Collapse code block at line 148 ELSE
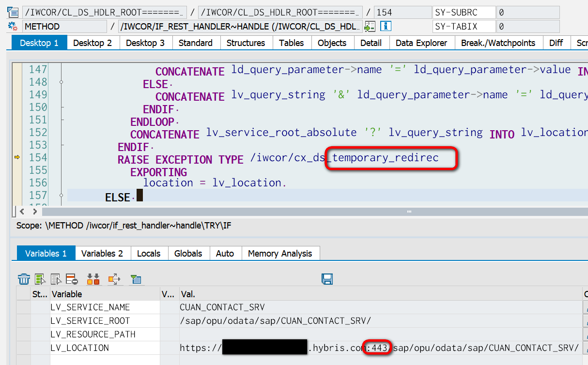Image resolution: width=588 pixels, height=365 pixels. (62, 82)
